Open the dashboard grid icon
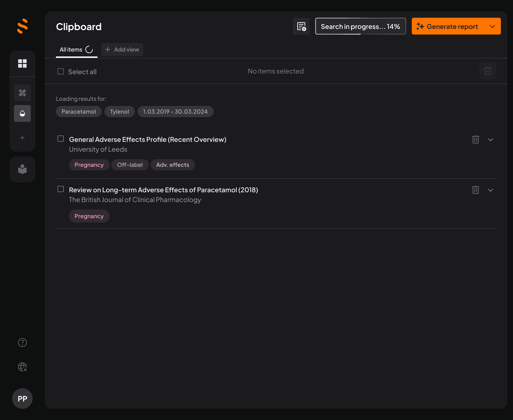 tap(22, 64)
